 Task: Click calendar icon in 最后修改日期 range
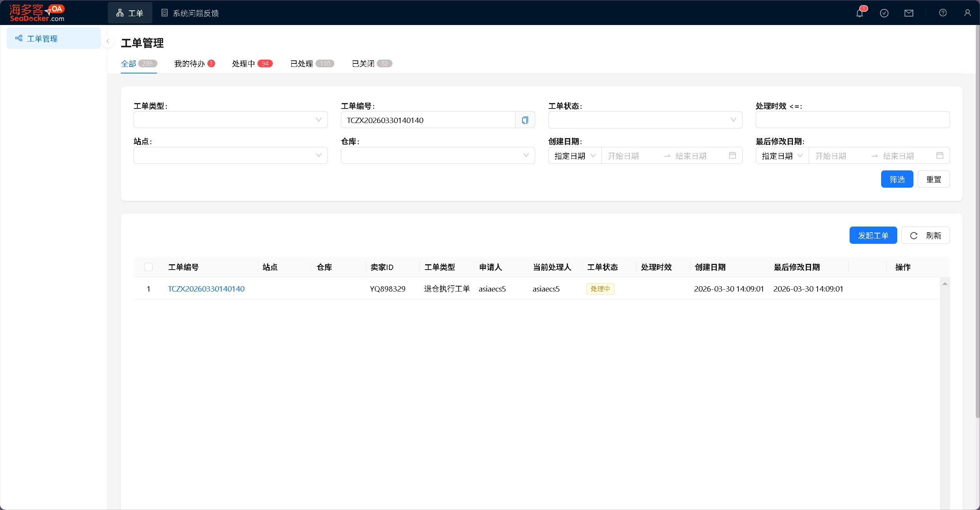click(940, 155)
